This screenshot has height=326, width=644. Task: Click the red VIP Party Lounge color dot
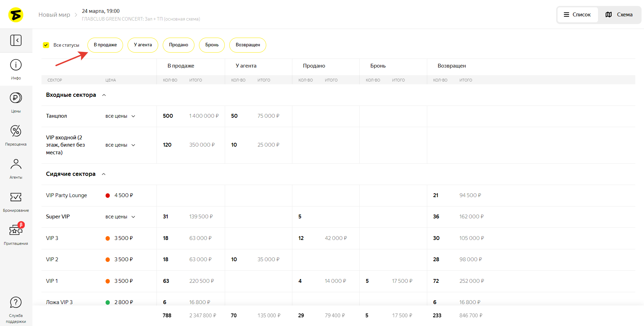click(108, 195)
